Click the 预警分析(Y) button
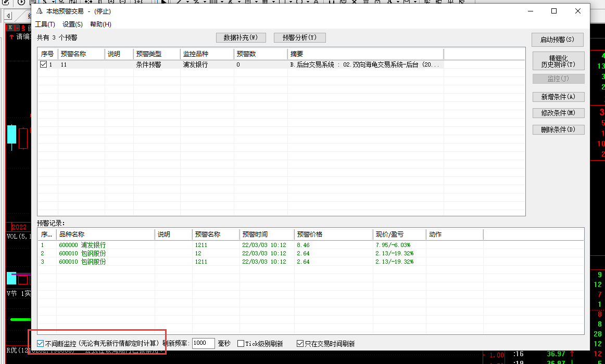The image size is (605, 364). click(300, 37)
